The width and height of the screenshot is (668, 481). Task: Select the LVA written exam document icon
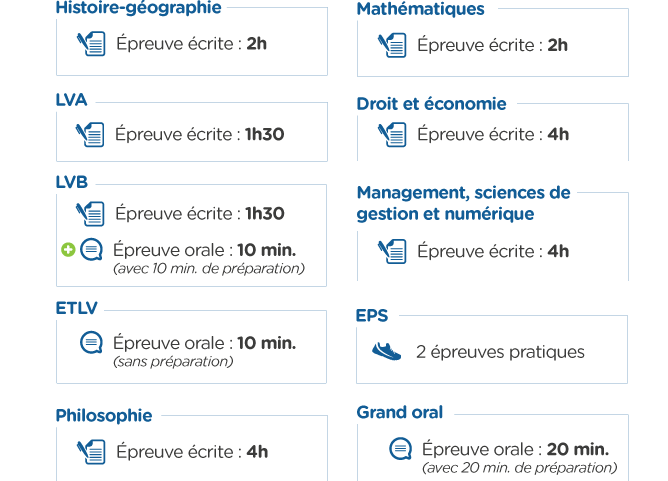tap(90, 135)
